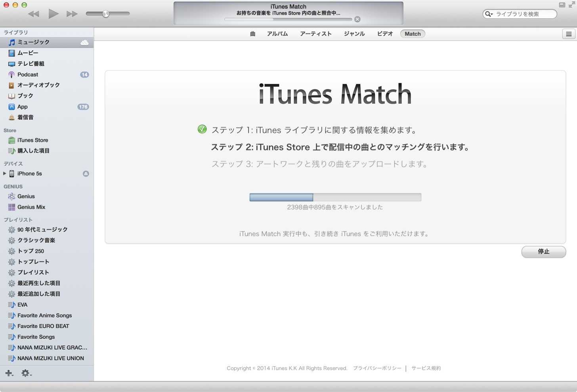The height and width of the screenshot is (392, 577).
Task: Switch to the ジャンル tab
Action: point(354,34)
